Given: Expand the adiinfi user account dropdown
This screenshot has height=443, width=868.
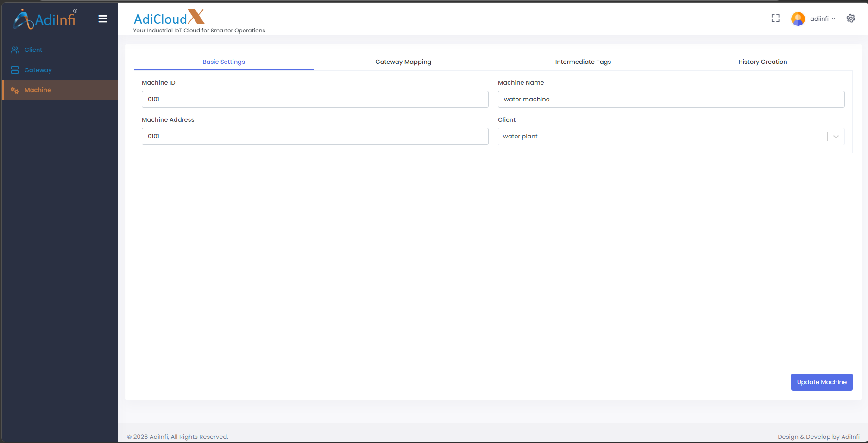Looking at the screenshot, I should point(823,19).
